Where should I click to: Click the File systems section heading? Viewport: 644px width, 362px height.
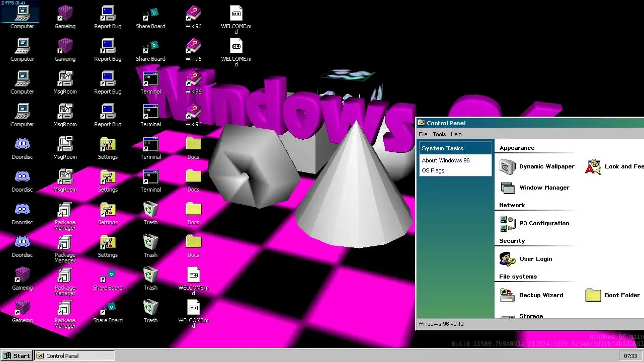(x=518, y=277)
